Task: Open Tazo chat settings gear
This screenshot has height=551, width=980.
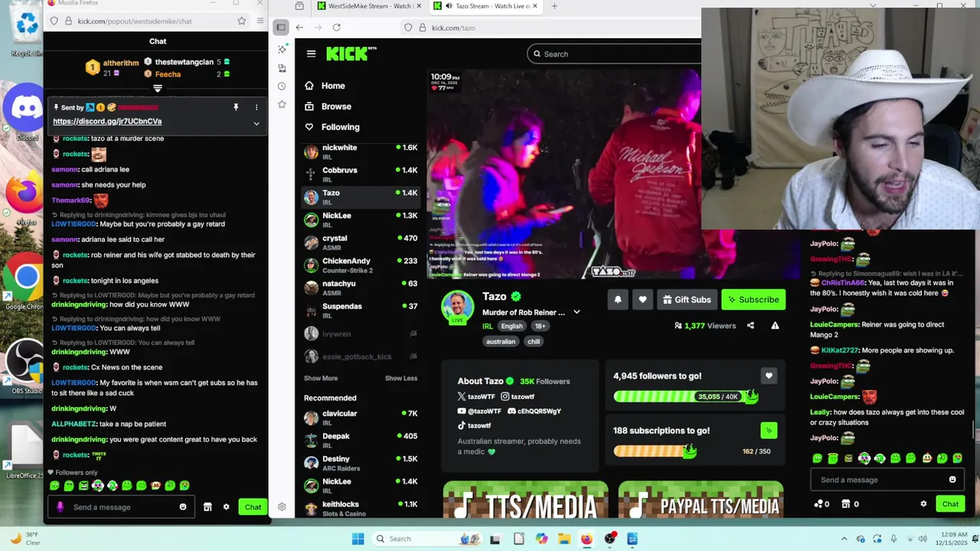Action: 923,504
